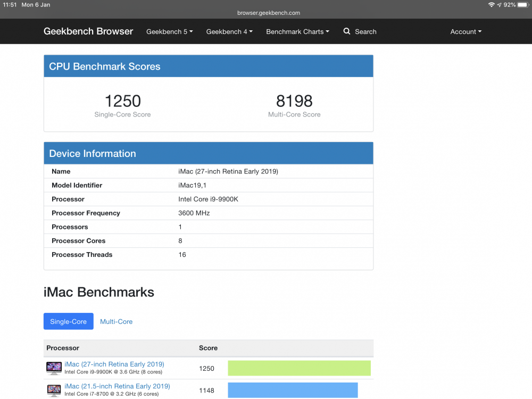This screenshot has width=532, height=399.
Task: Click the Multi-Core Score label
Action: tap(294, 114)
